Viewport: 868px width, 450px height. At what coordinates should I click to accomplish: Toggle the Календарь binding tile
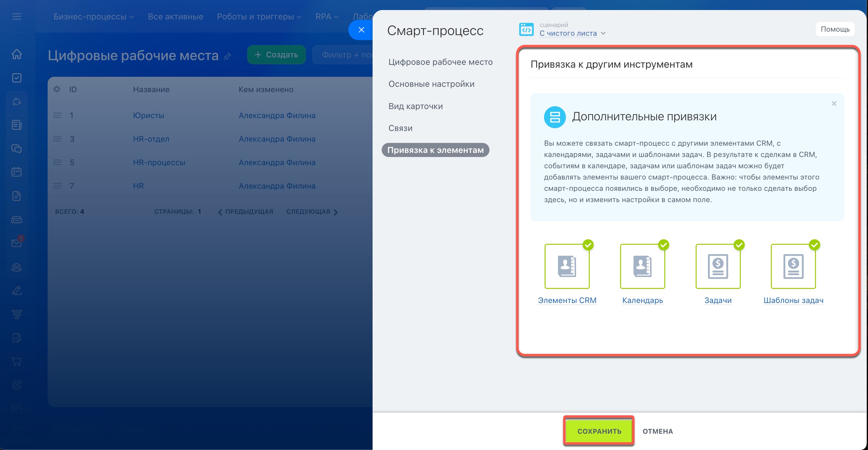(642, 266)
